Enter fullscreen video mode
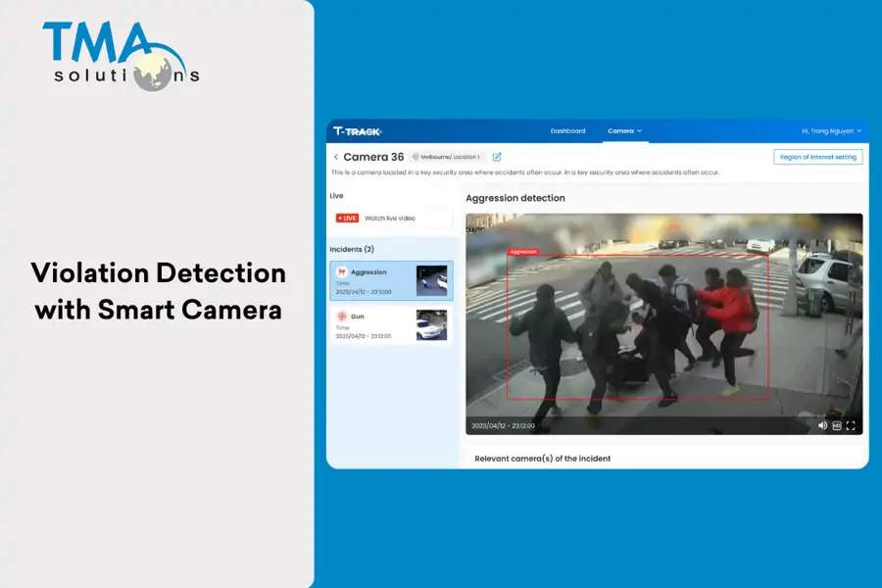 click(x=851, y=426)
